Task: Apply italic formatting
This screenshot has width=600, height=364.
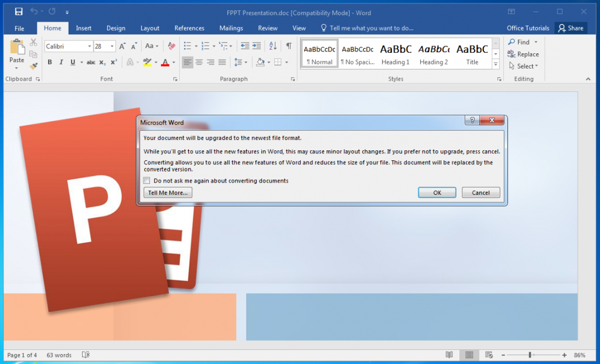Action: point(61,62)
